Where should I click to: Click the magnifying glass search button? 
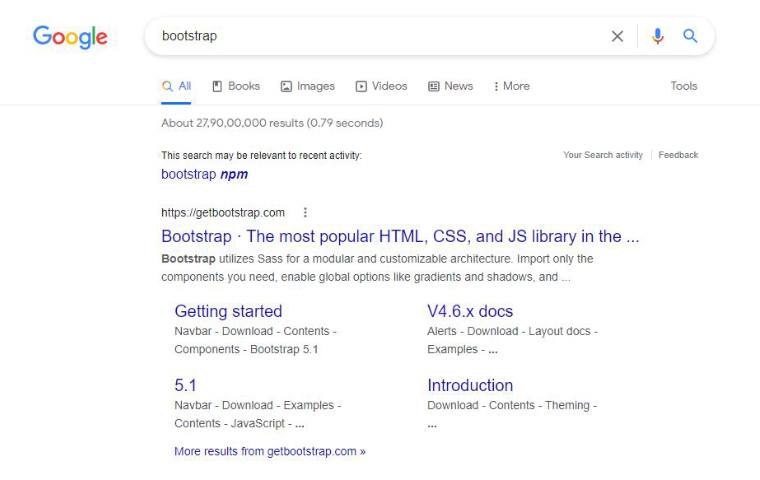[x=690, y=36]
